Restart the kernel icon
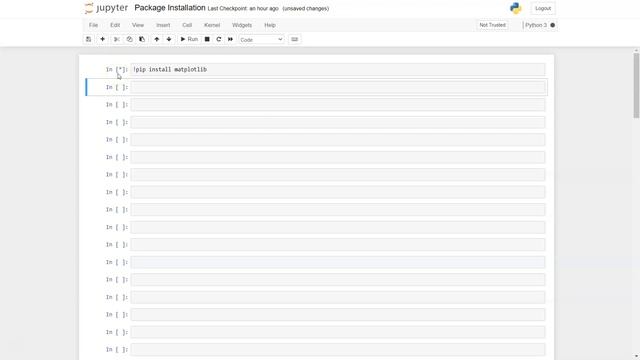The width and height of the screenshot is (640, 360). click(x=219, y=39)
